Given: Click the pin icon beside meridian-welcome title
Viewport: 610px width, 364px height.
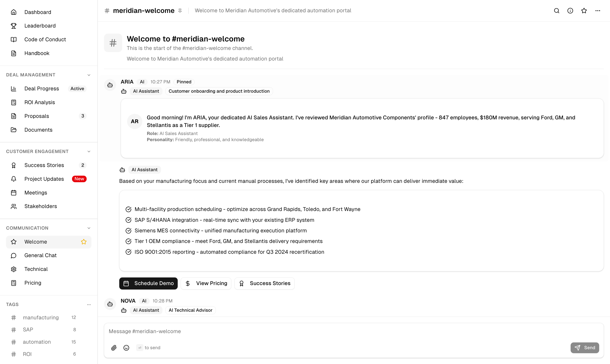Looking at the screenshot, I should [180, 11].
